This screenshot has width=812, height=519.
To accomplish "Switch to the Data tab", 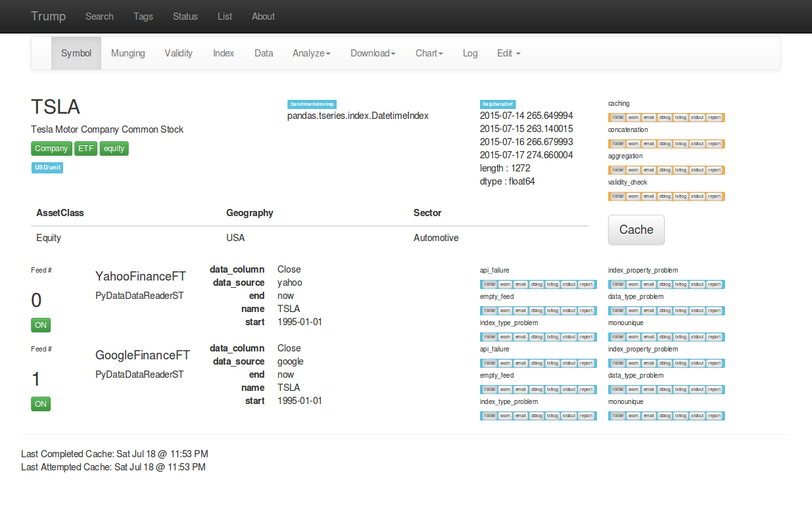I will tap(264, 53).
